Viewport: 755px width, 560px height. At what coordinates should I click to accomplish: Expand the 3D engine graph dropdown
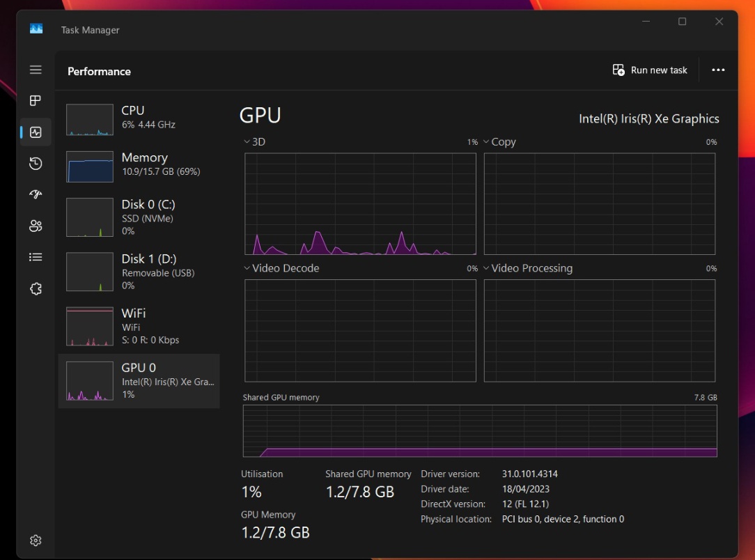tap(254, 142)
